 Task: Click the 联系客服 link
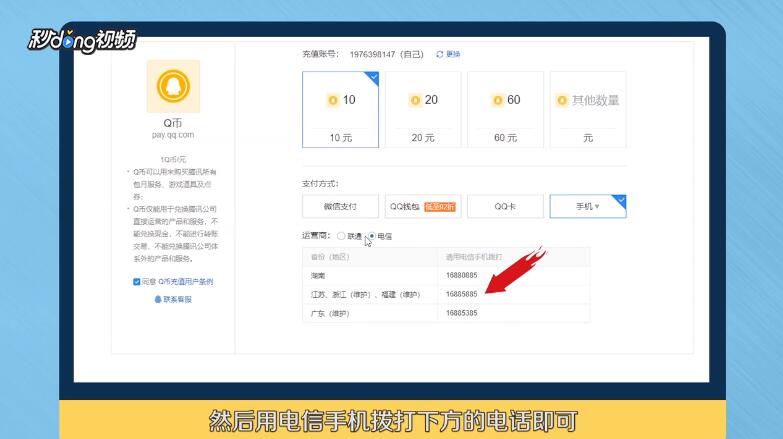(x=177, y=299)
